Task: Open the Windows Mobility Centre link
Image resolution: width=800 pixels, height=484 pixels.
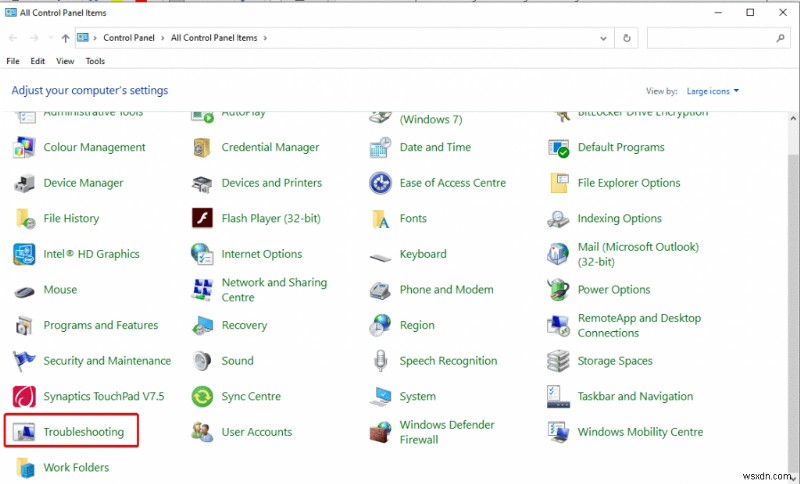Action: click(640, 432)
